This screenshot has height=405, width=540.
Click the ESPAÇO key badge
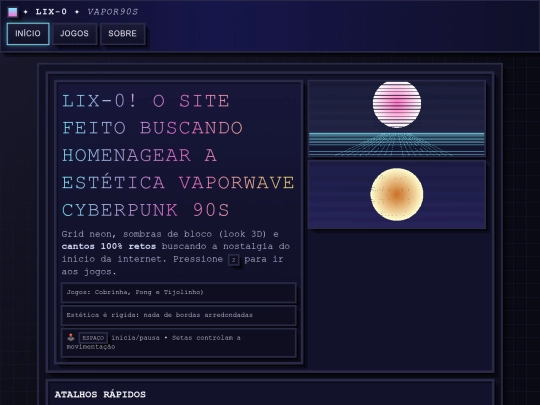coord(93,338)
